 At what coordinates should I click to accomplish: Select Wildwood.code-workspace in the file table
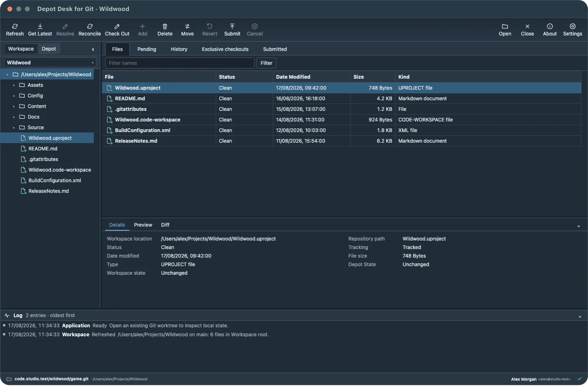tap(341, 120)
